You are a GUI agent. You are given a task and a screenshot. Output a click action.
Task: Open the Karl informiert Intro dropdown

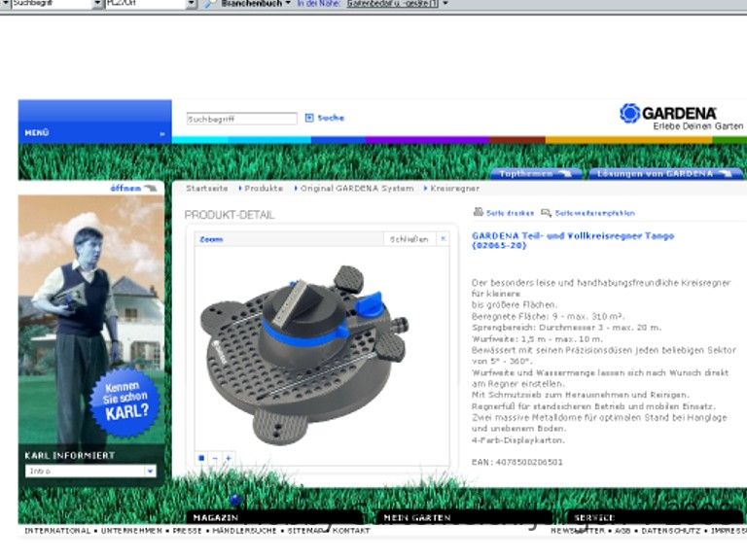(150, 471)
